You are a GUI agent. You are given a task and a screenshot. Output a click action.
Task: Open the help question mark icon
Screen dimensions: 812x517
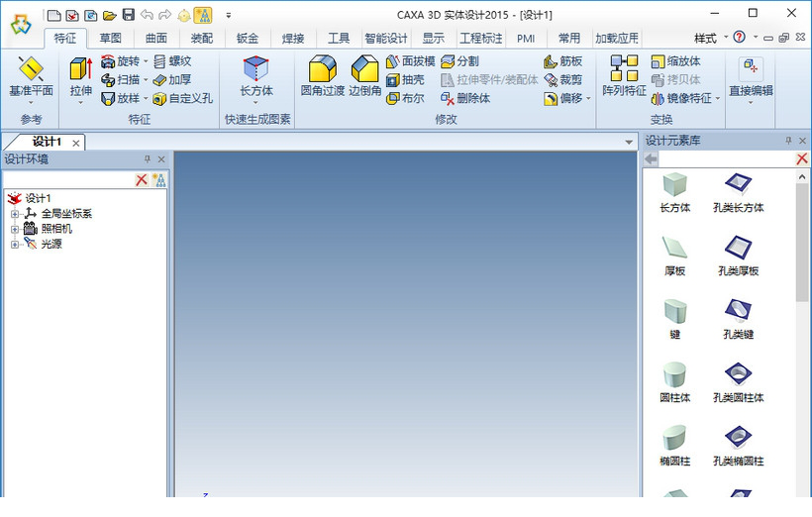tap(740, 37)
